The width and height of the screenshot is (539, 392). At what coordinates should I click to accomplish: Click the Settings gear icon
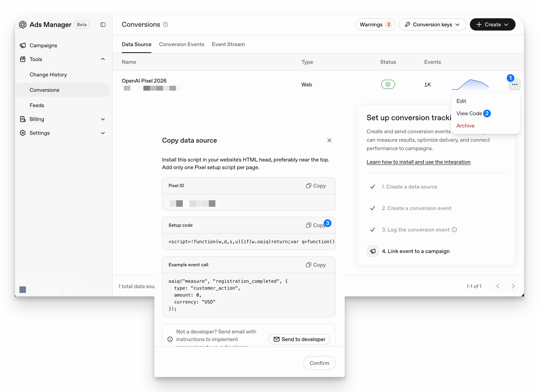coord(23,133)
